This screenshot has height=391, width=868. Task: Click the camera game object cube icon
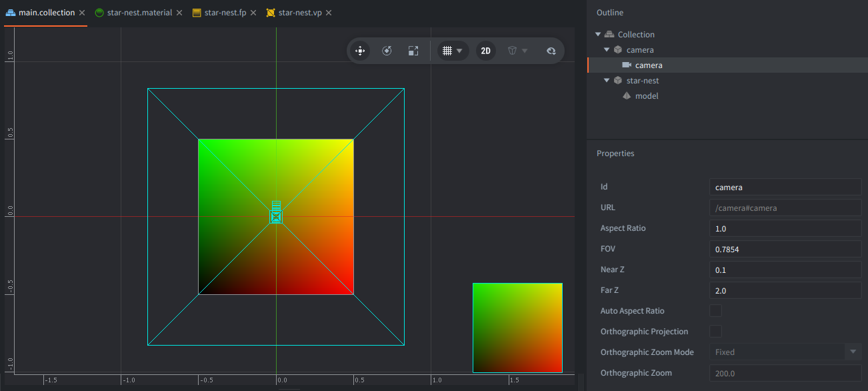(x=618, y=50)
